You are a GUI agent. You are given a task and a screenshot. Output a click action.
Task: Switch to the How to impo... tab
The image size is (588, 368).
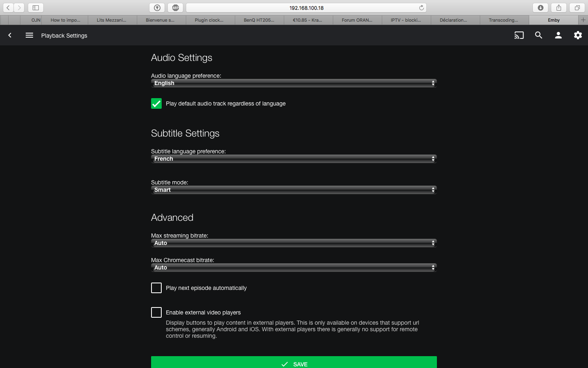click(65, 20)
